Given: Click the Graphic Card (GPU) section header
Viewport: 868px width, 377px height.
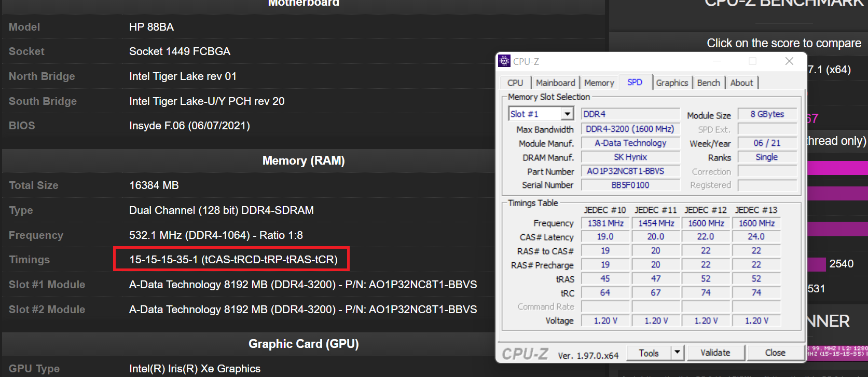Looking at the screenshot, I should click(304, 344).
